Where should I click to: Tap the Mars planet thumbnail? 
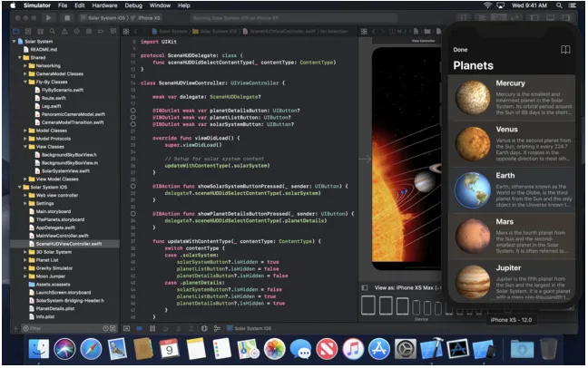click(x=473, y=236)
